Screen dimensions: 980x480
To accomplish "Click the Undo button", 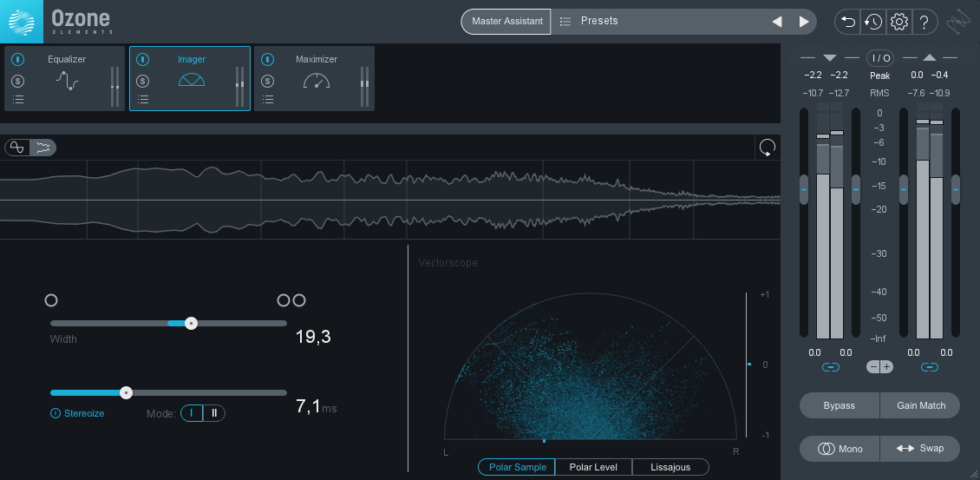I will (x=848, y=22).
